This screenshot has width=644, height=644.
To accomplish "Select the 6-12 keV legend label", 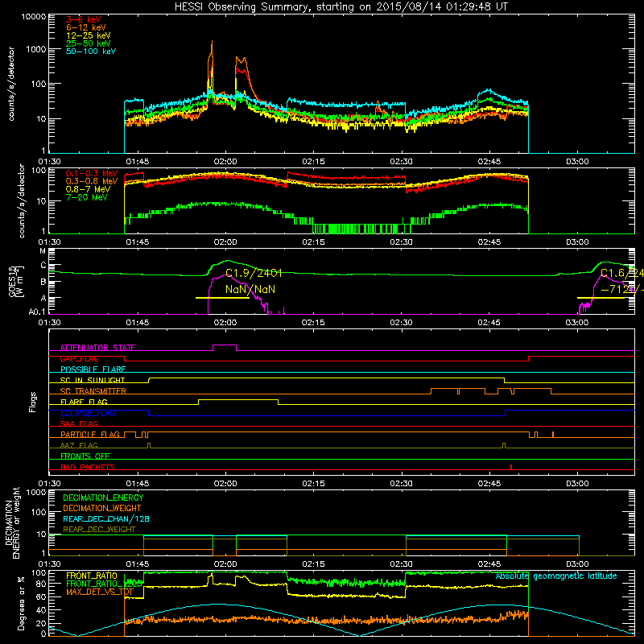I will [x=86, y=27].
